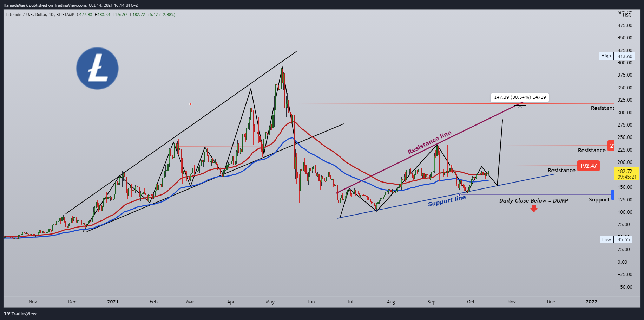Click the High 413.60 price marker

point(617,56)
